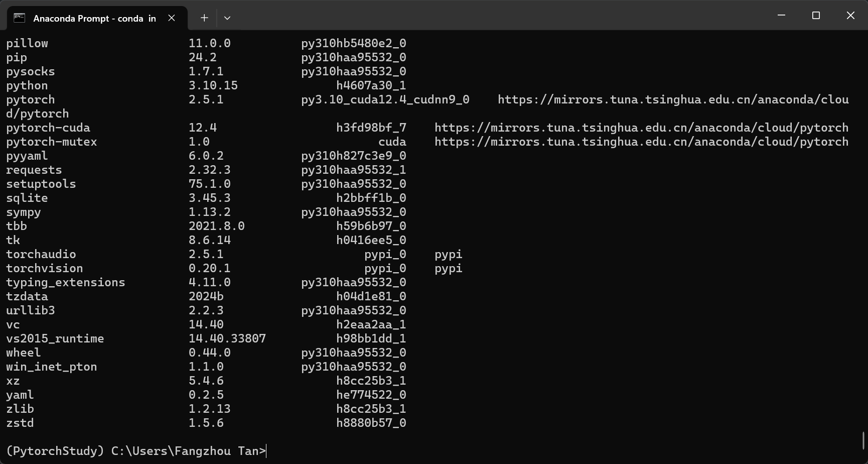Click pillow version 11.0.0

pyautogui.click(x=210, y=43)
